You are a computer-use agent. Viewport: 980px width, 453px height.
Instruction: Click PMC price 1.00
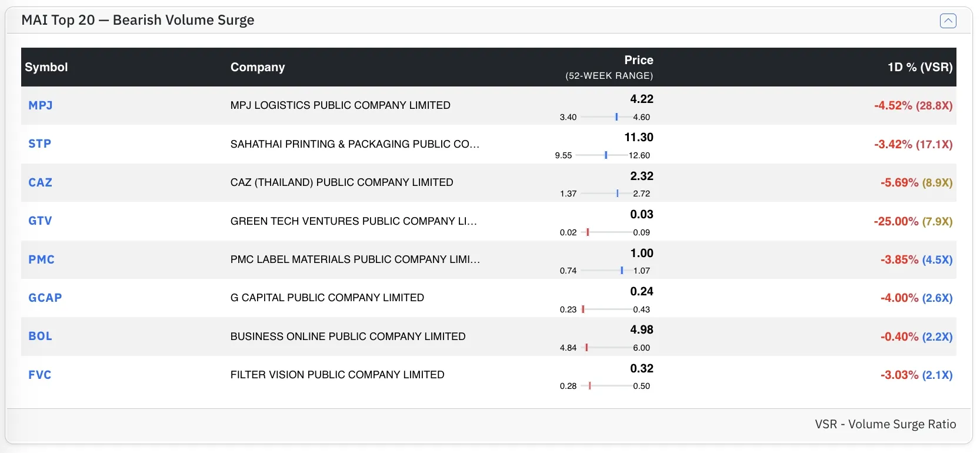coord(642,253)
